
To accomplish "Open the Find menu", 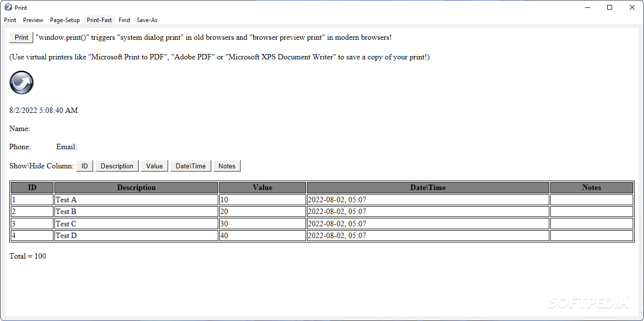I will pos(125,20).
